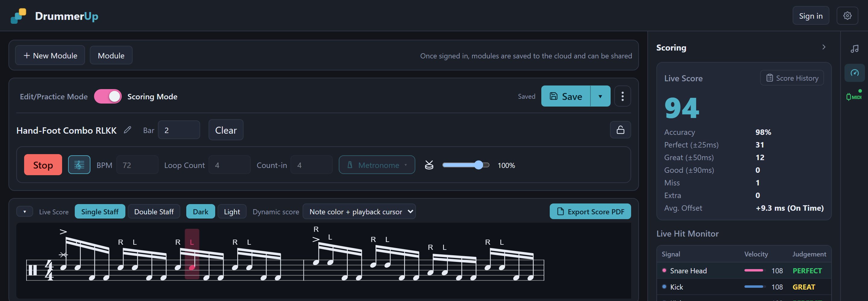The width and height of the screenshot is (868, 301).
Task: Select Double Staff layout
Action: 154,211
